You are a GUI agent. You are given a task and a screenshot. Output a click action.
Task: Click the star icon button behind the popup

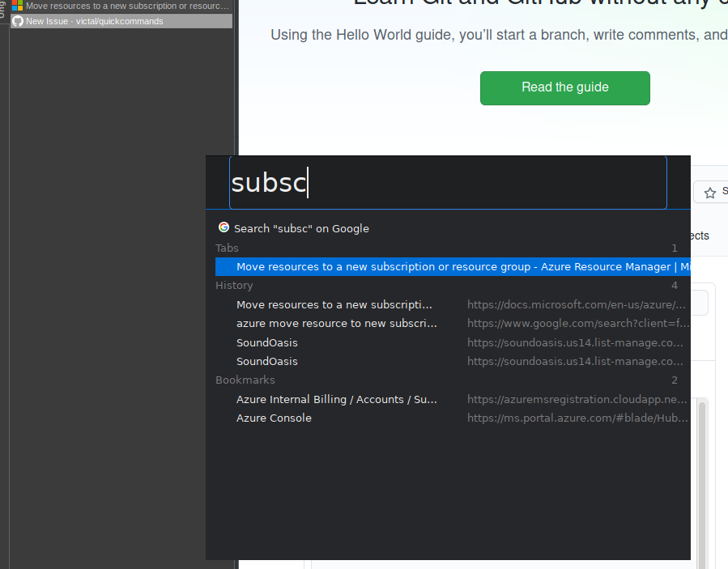pos(709,193)
